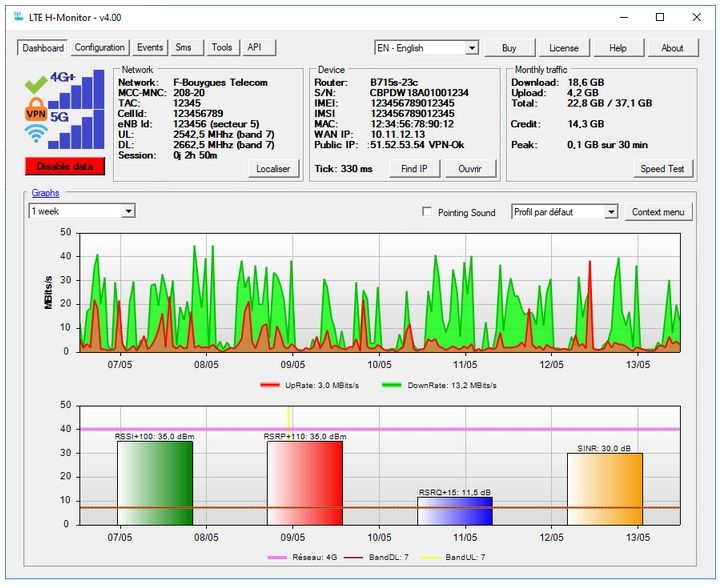The image size is (725, 587).
Task: Click the MCC-MNC value 208-20
Action: tap(189, 93)
